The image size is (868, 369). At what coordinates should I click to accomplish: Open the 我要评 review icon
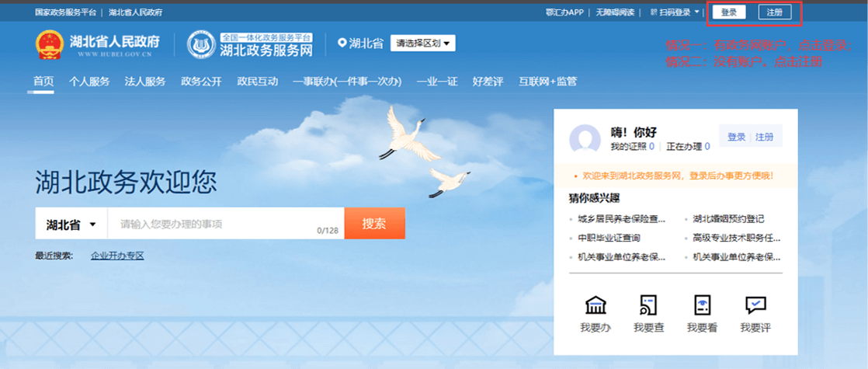pos(755,305)
